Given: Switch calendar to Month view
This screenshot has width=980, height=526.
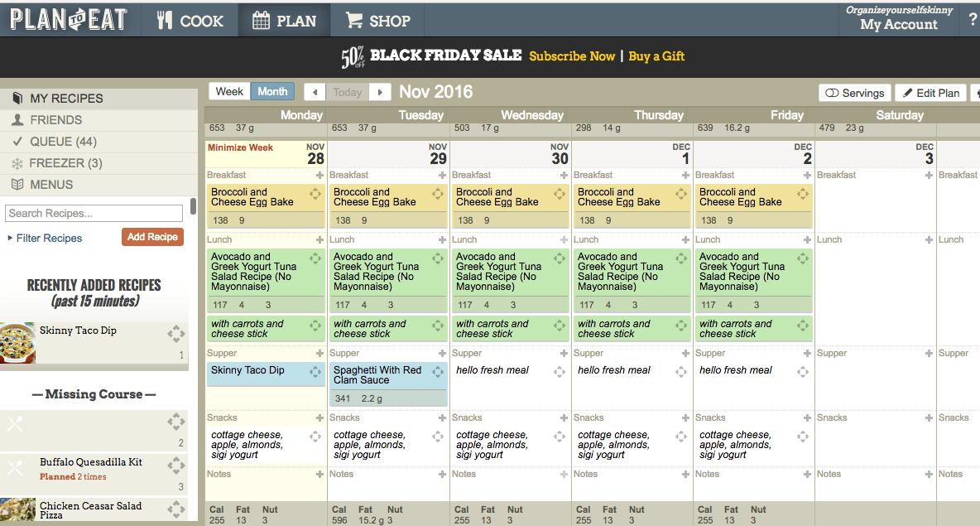Looking at the screenshot, I should click(272, 92).
